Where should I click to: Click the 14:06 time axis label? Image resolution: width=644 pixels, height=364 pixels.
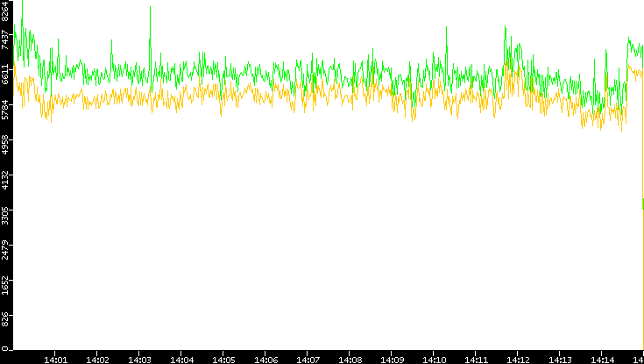click(x=265, y=360)
